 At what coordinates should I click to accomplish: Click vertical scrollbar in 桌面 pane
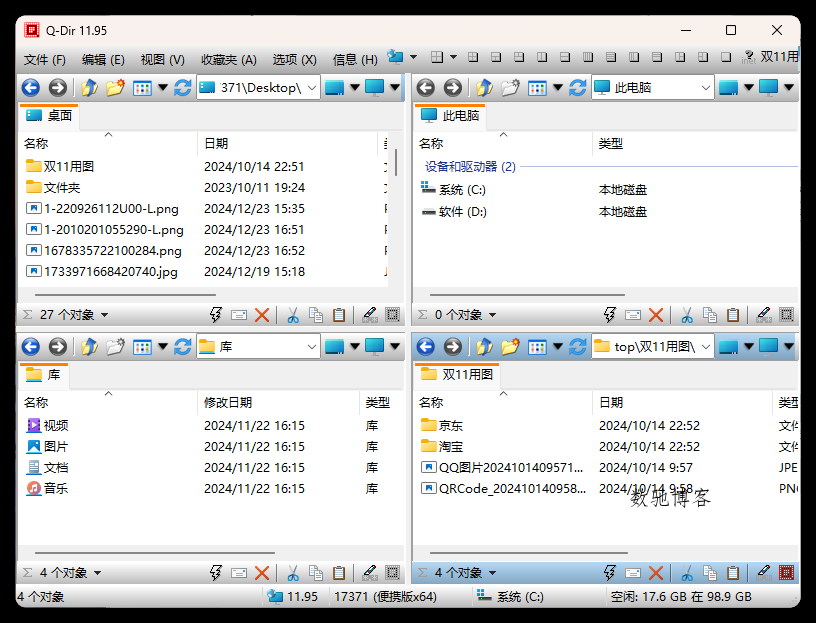(x=397, y=162)
